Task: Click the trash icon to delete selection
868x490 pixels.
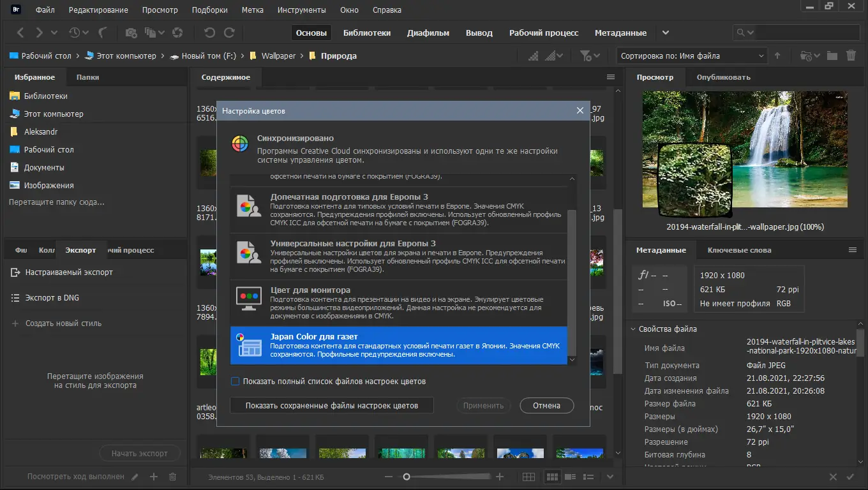Action: [851, 56]
